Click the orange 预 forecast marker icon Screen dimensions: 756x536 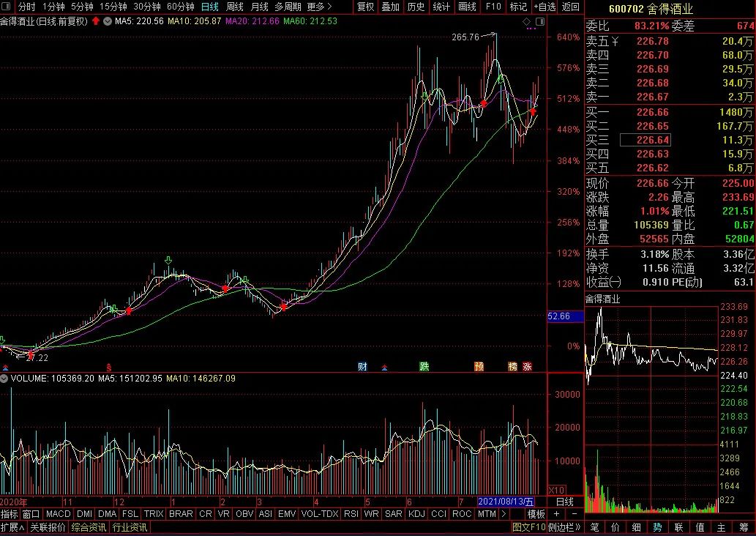pos(479,367)
